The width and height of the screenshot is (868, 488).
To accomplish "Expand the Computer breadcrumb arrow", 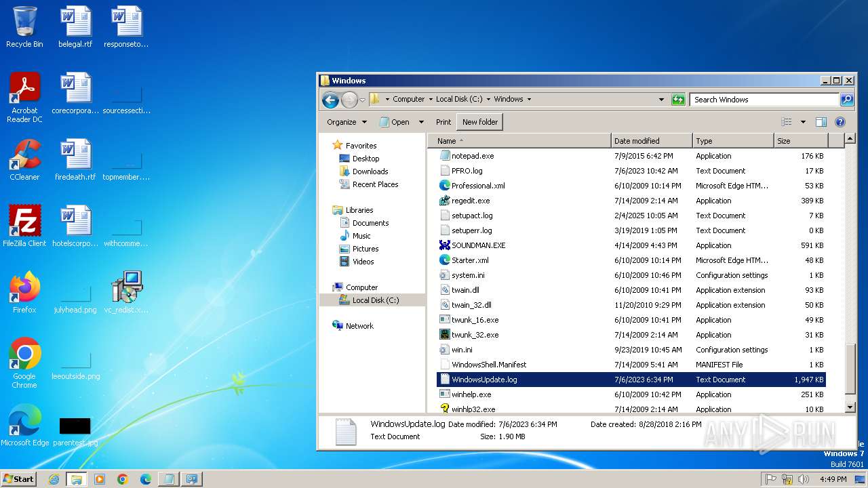I will (x=430, y=100).
